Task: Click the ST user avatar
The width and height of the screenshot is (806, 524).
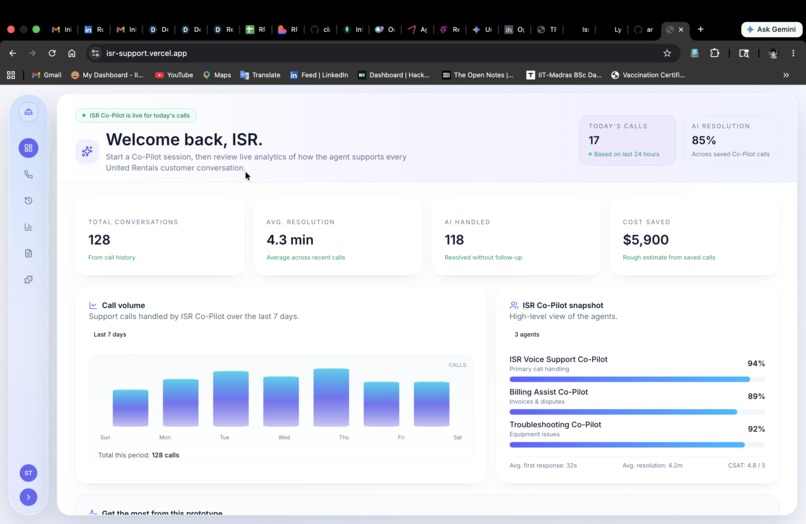Action: 28,473
